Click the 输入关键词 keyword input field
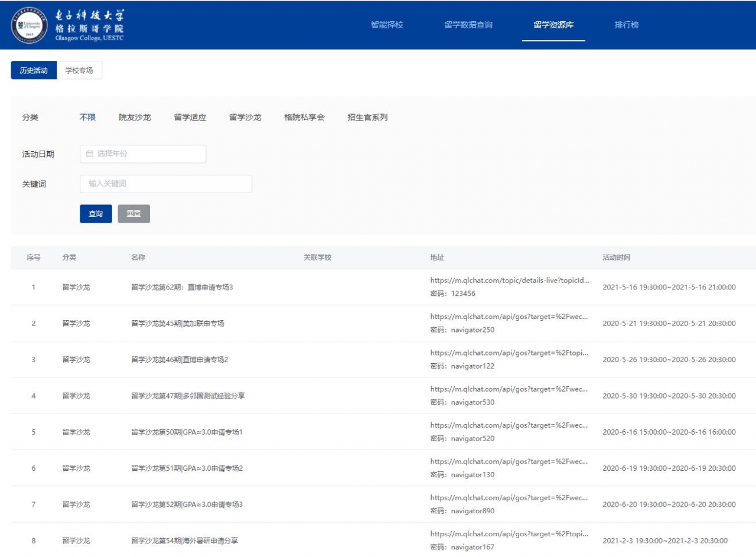The image size is (756, 557). [165, 184]
